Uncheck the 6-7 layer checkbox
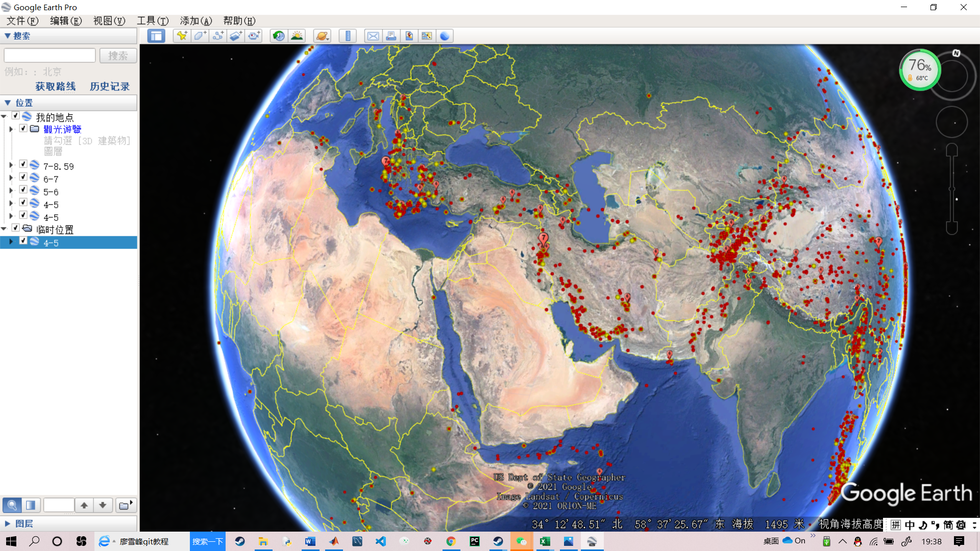 [23, 177]
